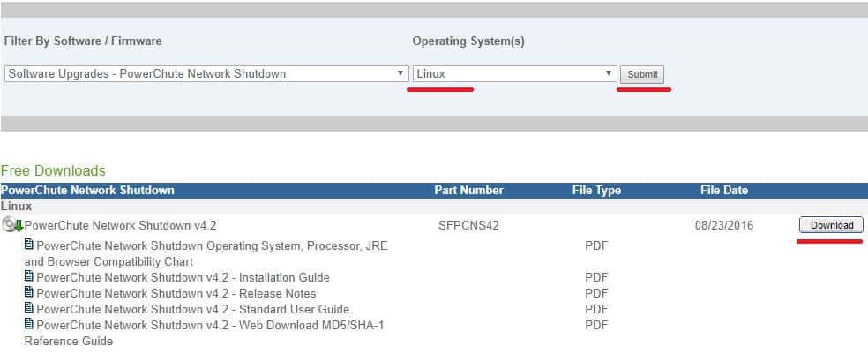Screen dimensions: 868x354
Task: Click the Part Number column header
Action: (x=468, y=190)
